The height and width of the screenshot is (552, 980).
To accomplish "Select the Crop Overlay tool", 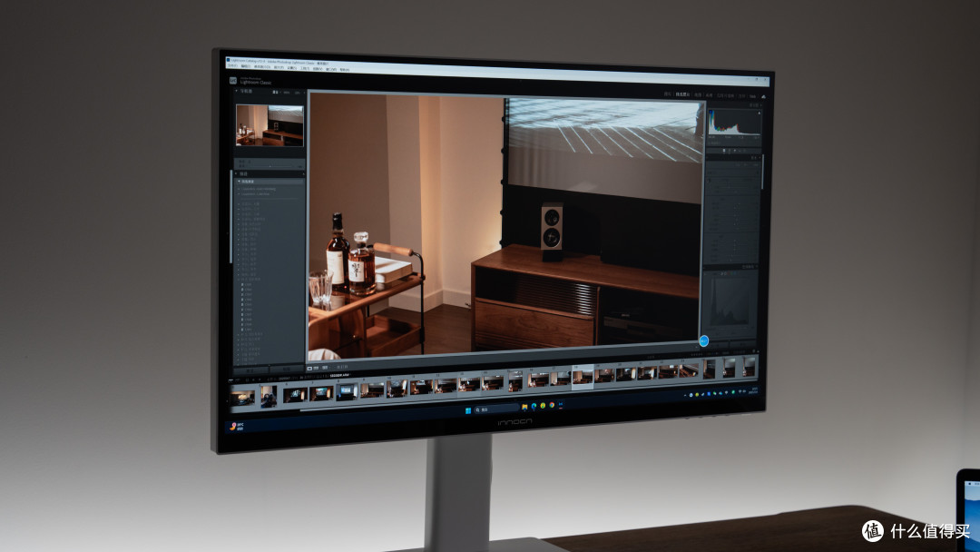I will (729, 151).
